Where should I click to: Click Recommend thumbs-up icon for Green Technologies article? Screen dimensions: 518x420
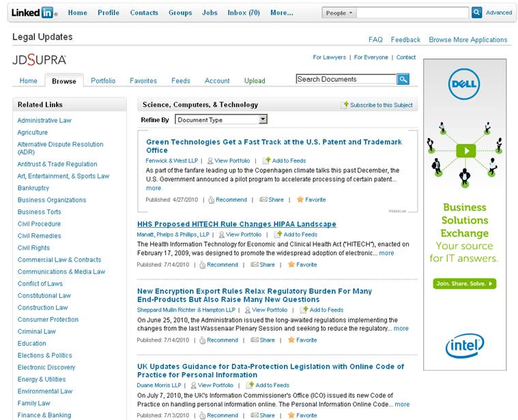tap(211, 200)
